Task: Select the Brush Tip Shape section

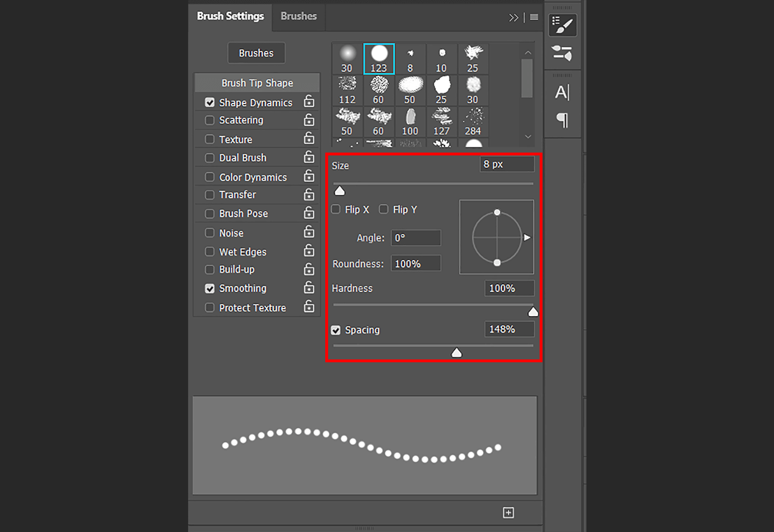Action: [257, 82]
